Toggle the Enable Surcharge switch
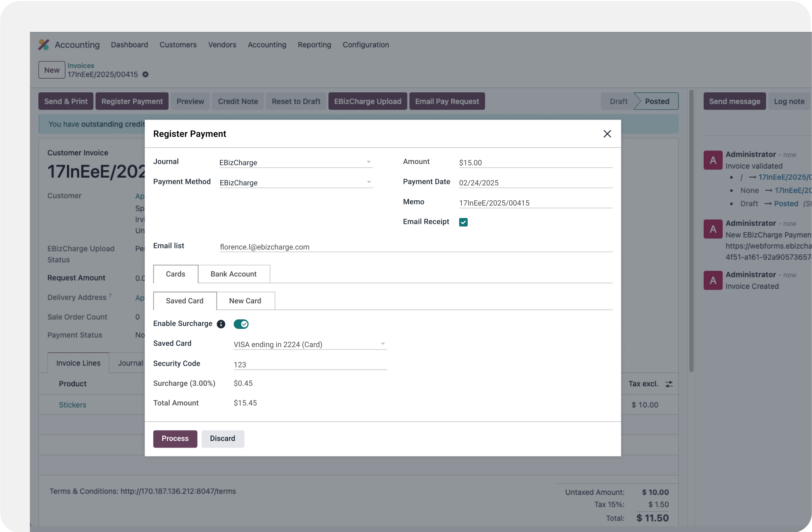The width and height of the screenshot is (812, 532). pos(241,324)
